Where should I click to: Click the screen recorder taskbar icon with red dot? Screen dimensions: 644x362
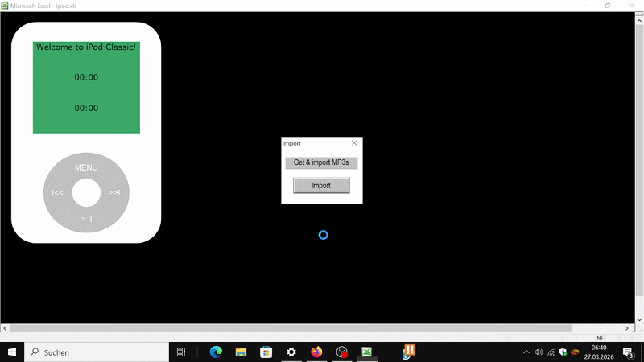(341, 352)
